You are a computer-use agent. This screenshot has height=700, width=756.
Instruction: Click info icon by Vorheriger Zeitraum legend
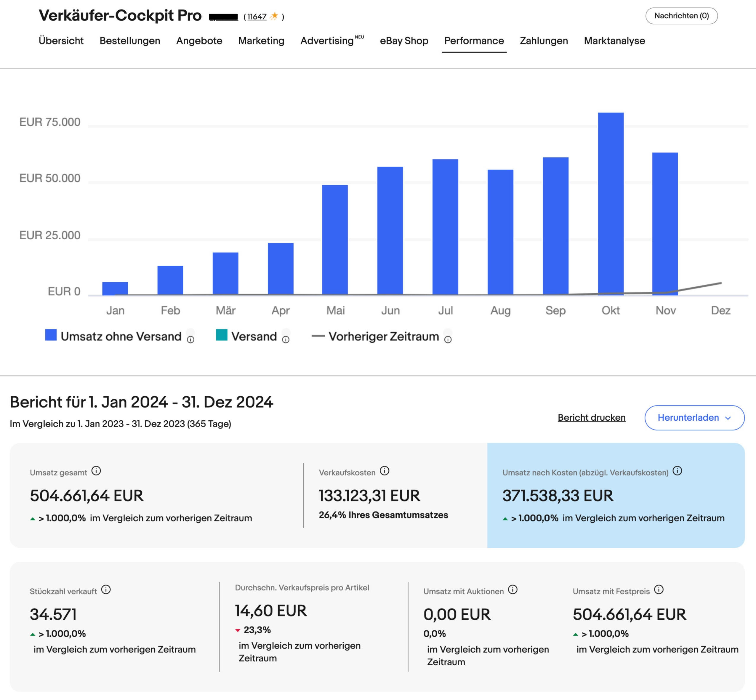click(448, 339)
